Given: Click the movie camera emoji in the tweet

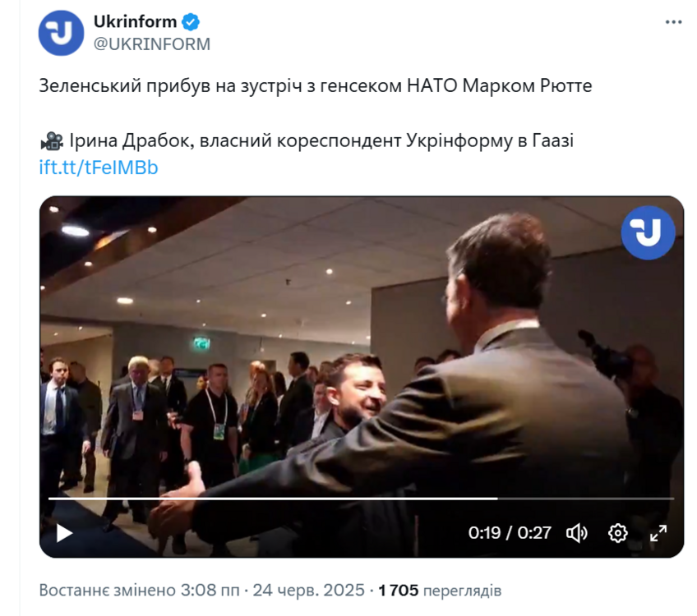Looking at the screenshot, I should point(52,140).
